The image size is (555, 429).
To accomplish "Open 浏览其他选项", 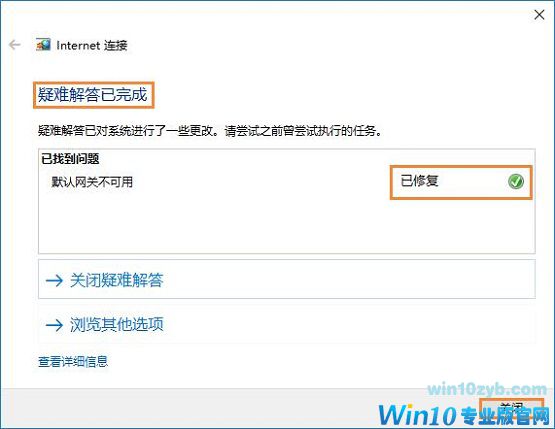I will click(287, 324).
